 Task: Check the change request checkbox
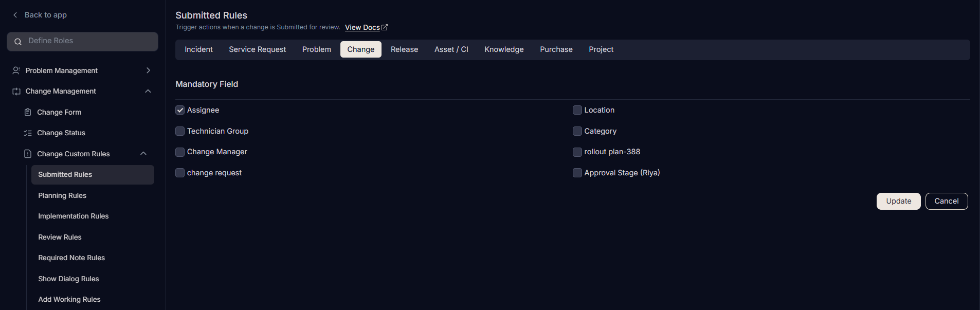[x=180, y=173]
